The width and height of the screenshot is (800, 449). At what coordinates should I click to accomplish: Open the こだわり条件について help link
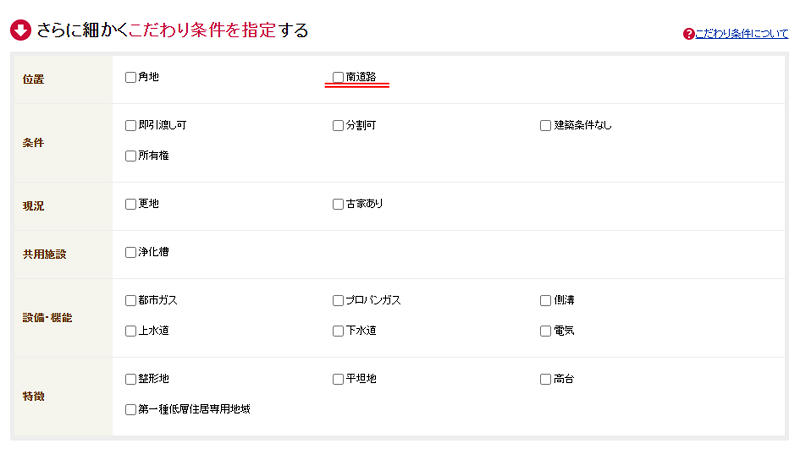741,34
